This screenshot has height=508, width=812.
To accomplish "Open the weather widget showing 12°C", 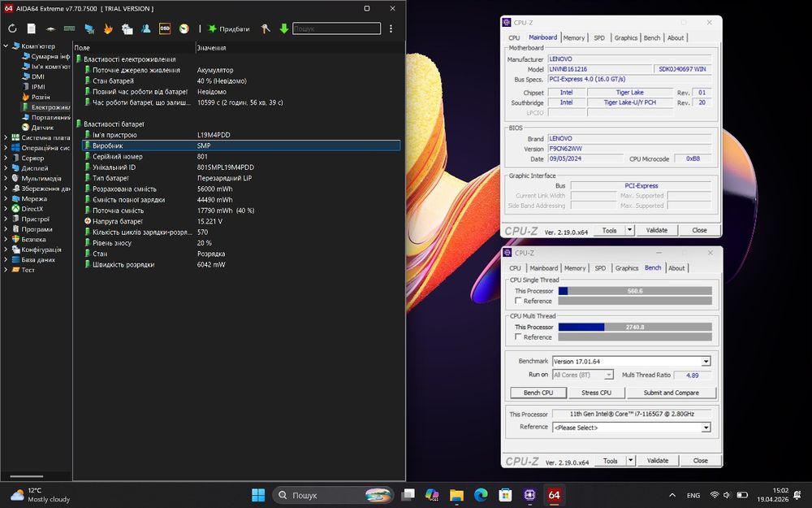I will click(x=41, y=495).
